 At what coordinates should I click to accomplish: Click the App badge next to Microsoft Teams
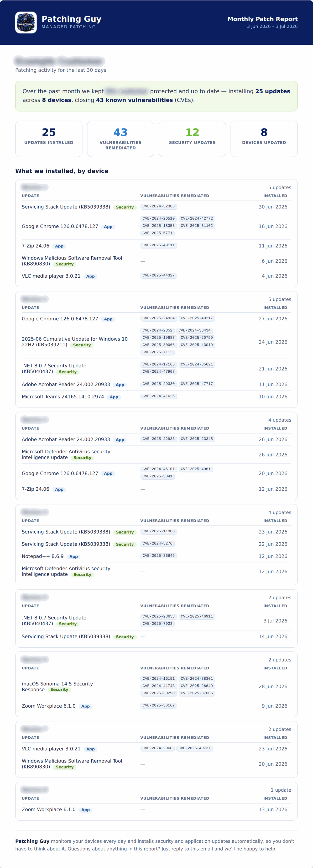(114, 397)
